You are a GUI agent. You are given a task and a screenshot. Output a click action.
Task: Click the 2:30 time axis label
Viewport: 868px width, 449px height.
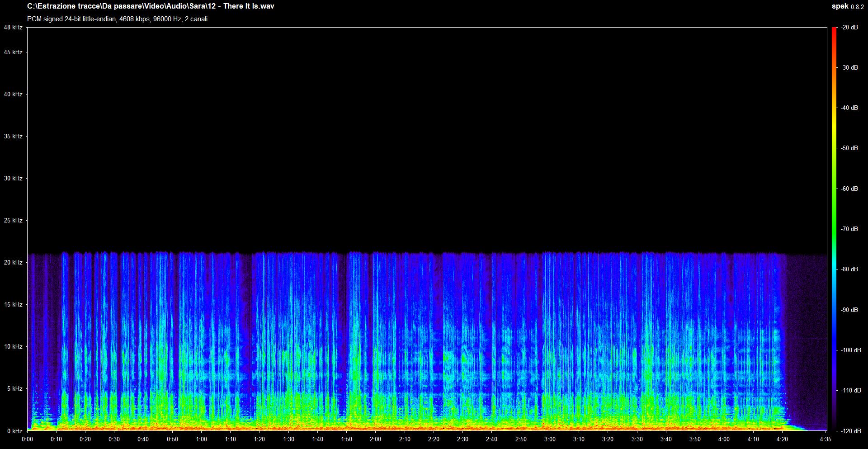463,440
